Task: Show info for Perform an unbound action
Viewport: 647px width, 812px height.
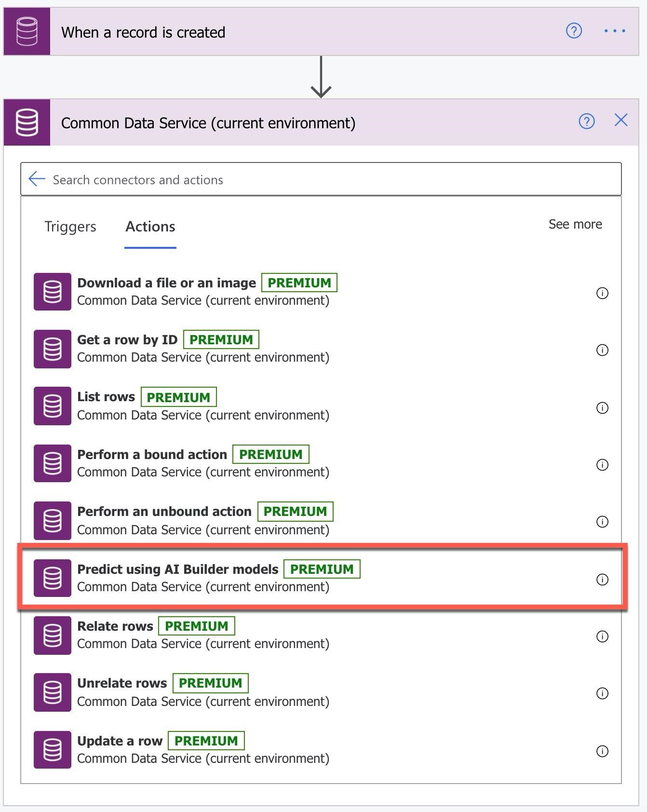Action: 602,522
